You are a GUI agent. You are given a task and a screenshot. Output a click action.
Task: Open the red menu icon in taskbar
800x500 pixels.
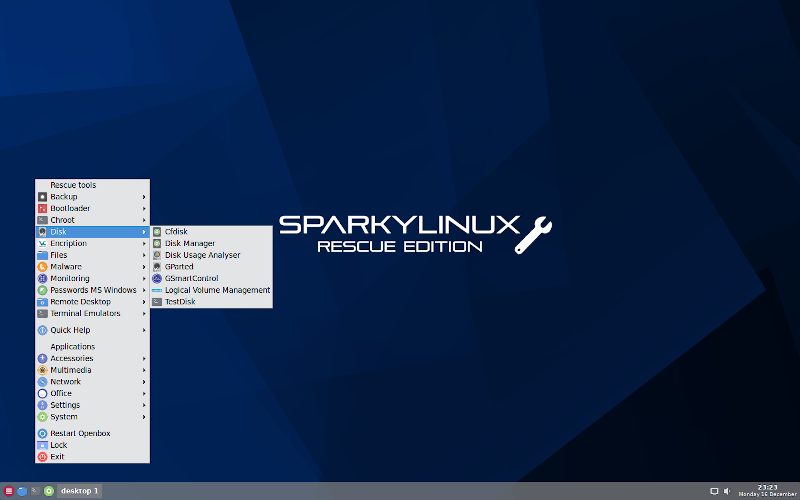[x=9, y=491]
